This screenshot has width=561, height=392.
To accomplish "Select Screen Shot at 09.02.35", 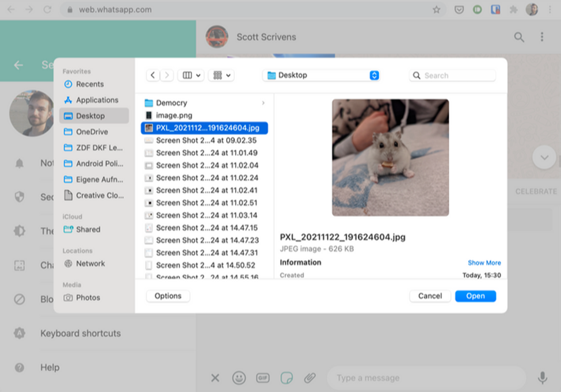I will click(x=204, y=140).
